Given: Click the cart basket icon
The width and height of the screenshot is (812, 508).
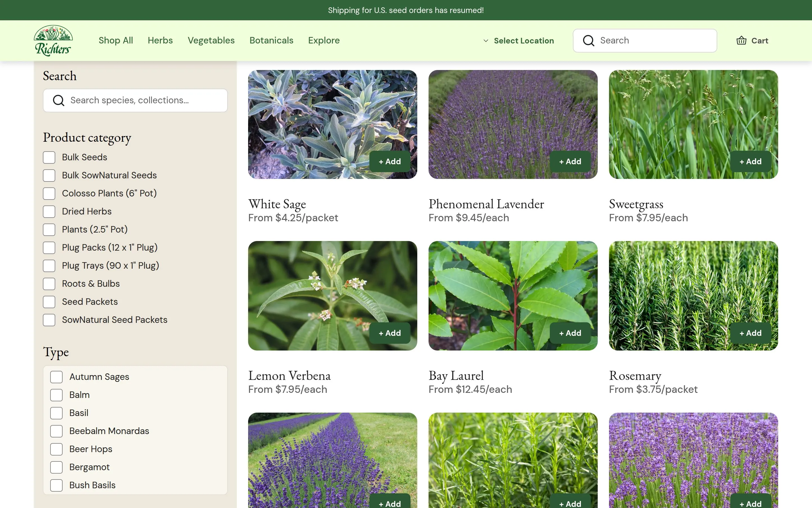Looking at the screenshot, I should coord(741,41).
